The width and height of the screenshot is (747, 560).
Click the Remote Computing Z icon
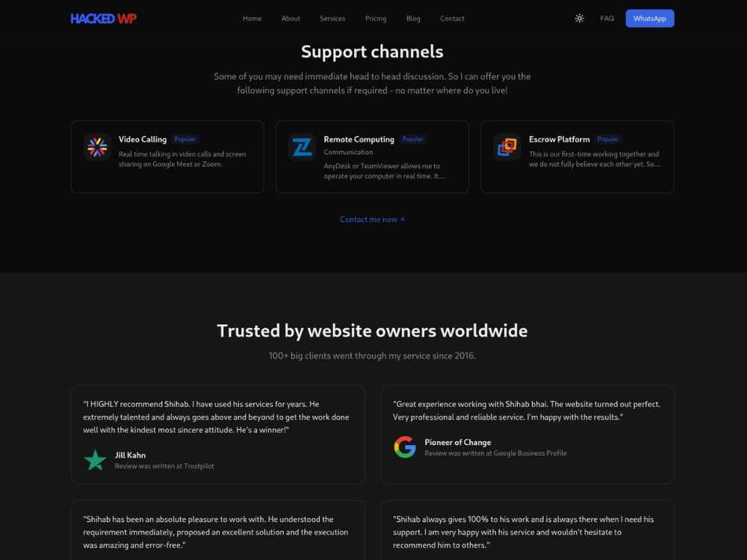[302, 147]
